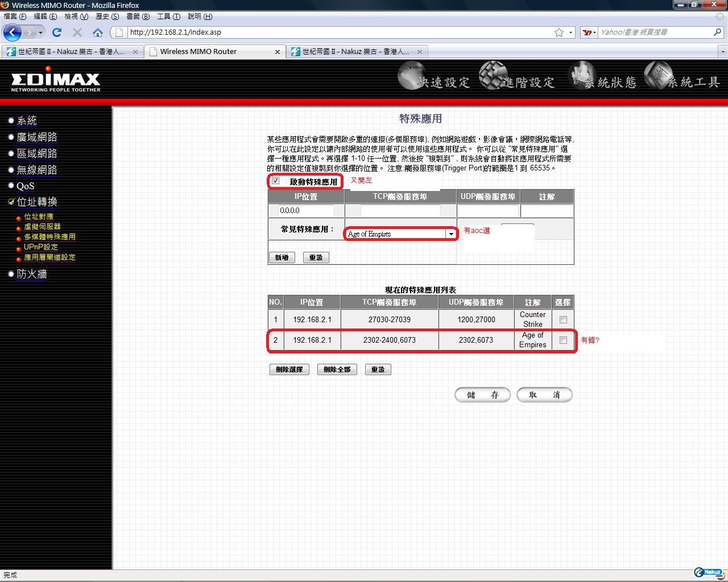Viewport: 728px width, 582px height.
Task: Collapse the 位址轉換 sidebar section
Action: [37, 202]
